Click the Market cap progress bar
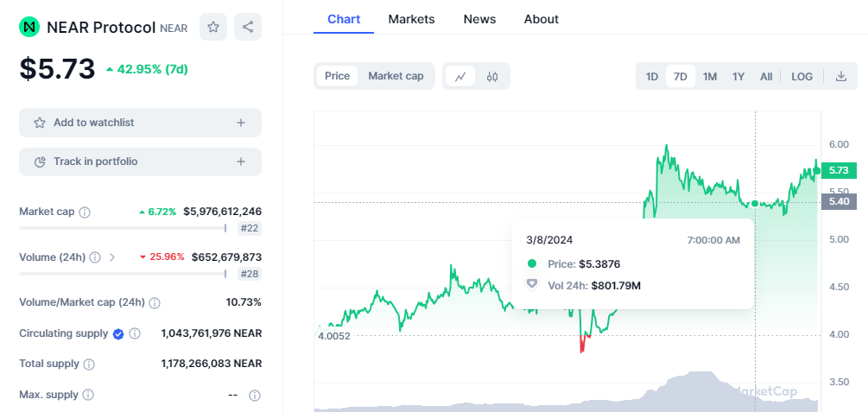The width and height of the screenshot is (868, 412). [123, 228]
